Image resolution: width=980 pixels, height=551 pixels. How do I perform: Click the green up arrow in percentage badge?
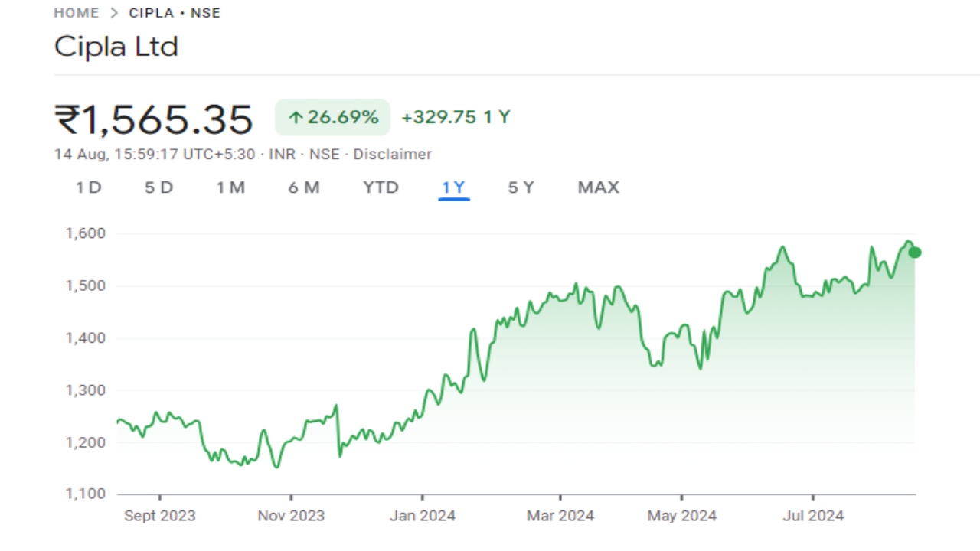296,118
